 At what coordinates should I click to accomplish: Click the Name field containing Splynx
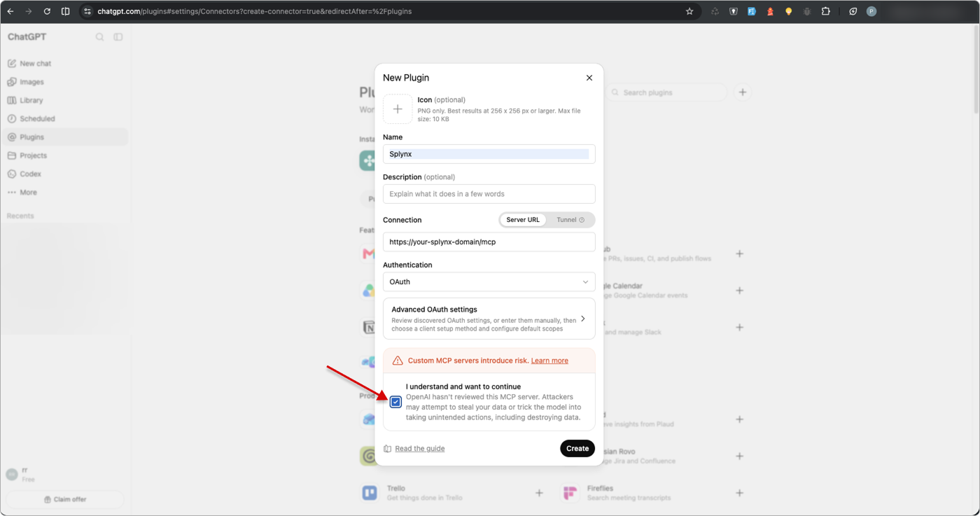point(489,154)
